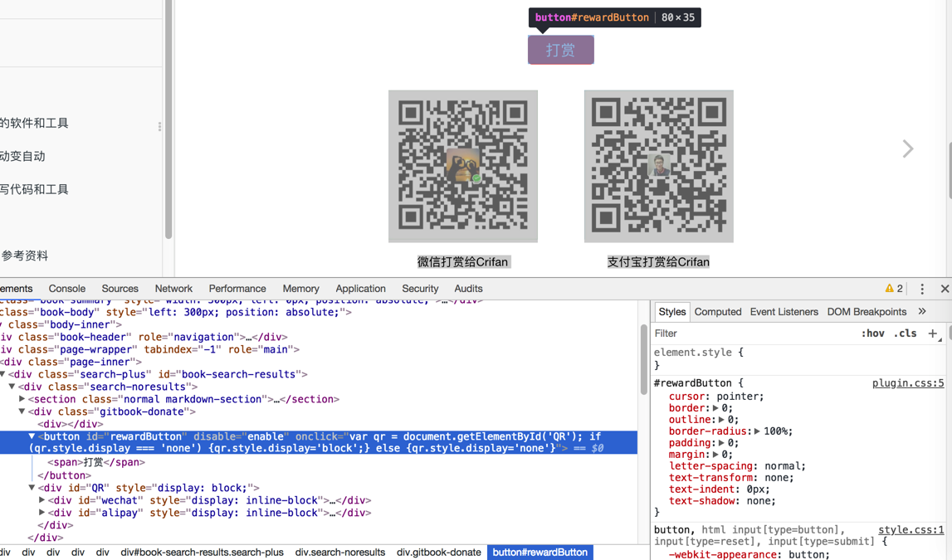This screenshot has width=952, height=560.
Task: Click the warnings count icon
Action: click(x=894, y=289)
